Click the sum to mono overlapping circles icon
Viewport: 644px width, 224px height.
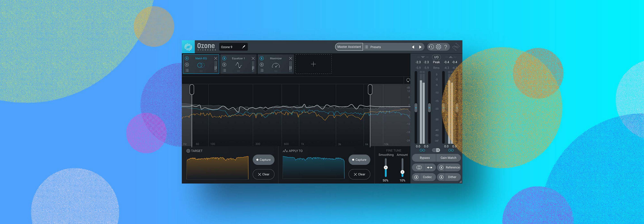tap(419, 168)
